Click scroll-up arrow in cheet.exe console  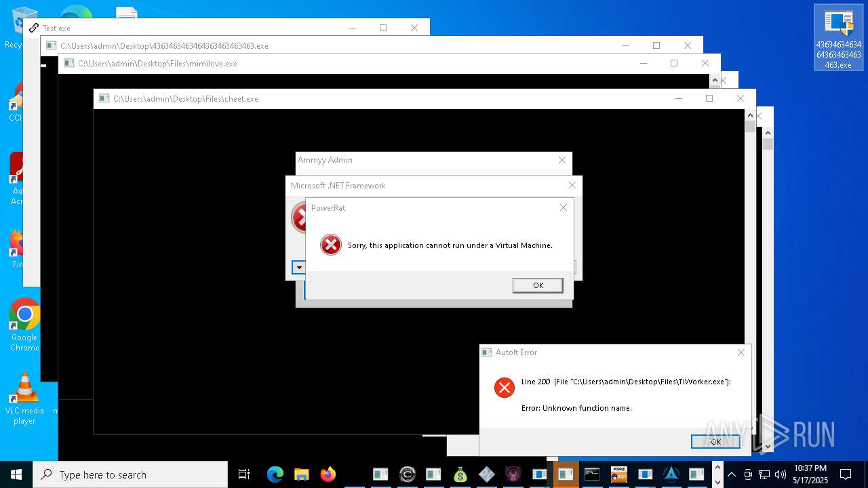click(x=750, y=115)
